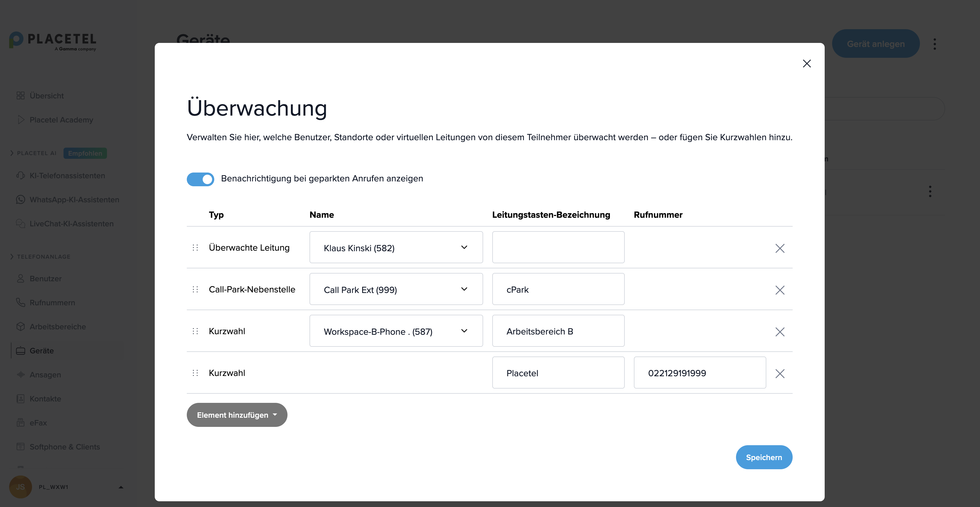Click the Arbeitsbereich B label field
Screen dimensions: 980x507
[558, 331]
